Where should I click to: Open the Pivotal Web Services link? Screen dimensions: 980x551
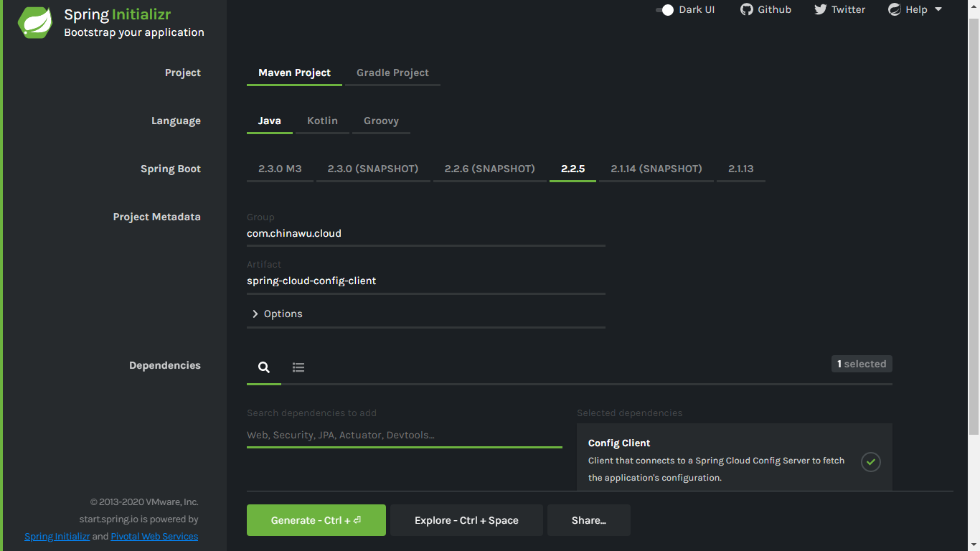coord(154,536)
